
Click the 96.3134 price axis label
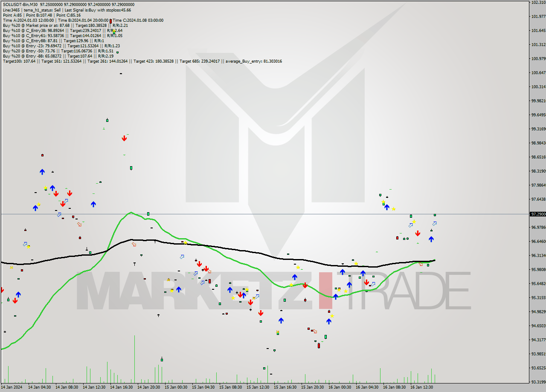click(538, 256)
